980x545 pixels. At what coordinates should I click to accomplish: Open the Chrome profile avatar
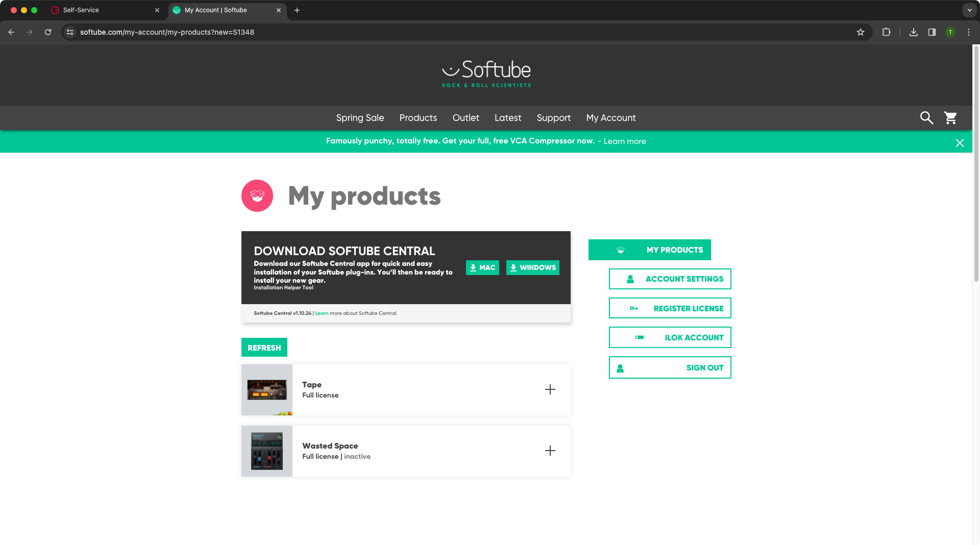950,32
